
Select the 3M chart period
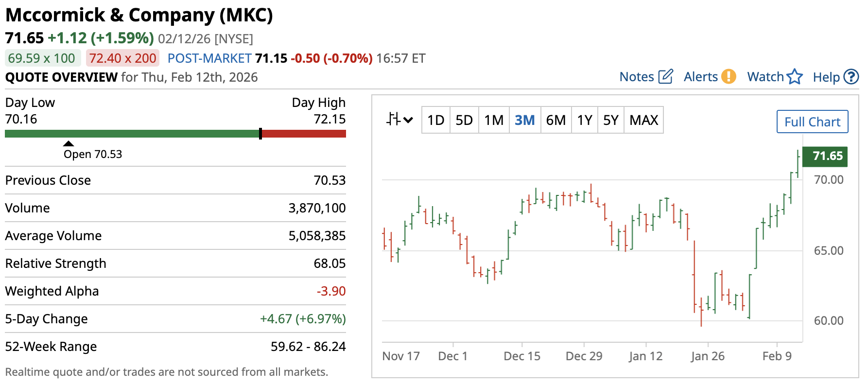click(524, 120)
